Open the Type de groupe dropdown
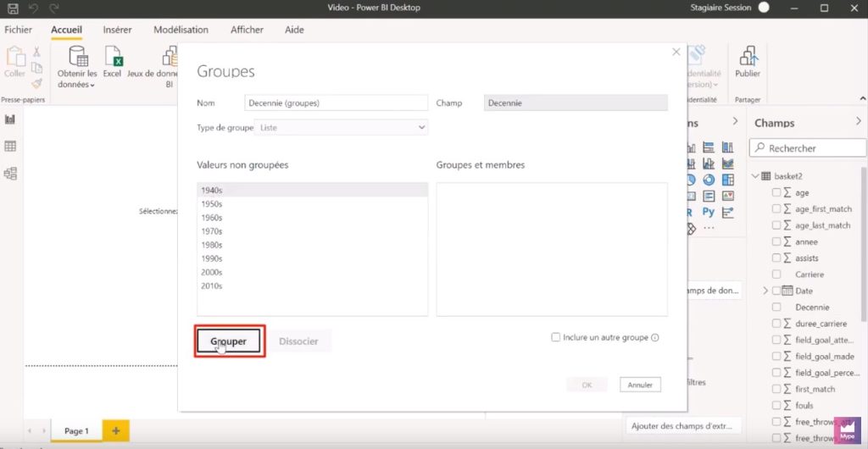Screen dimensions: 868x449 (341, 127)
